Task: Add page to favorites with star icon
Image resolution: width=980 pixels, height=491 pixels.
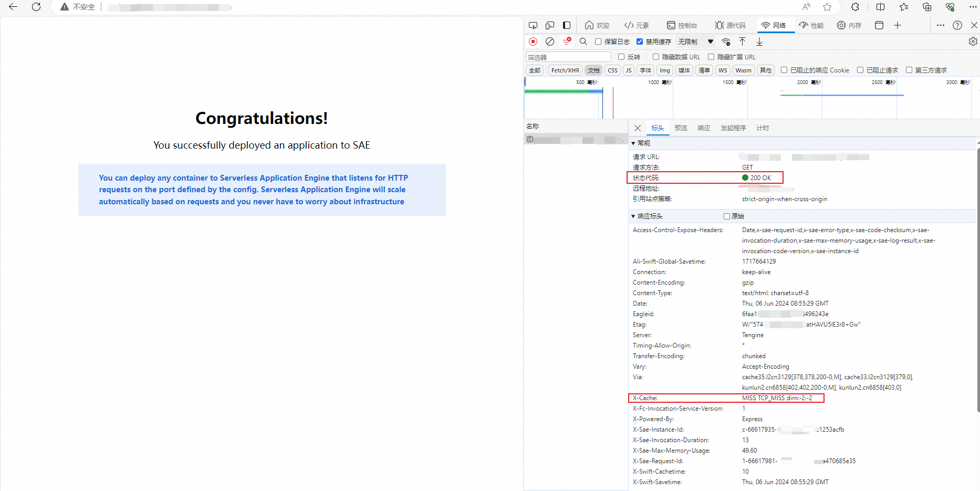Action: (x=827, y=7)
